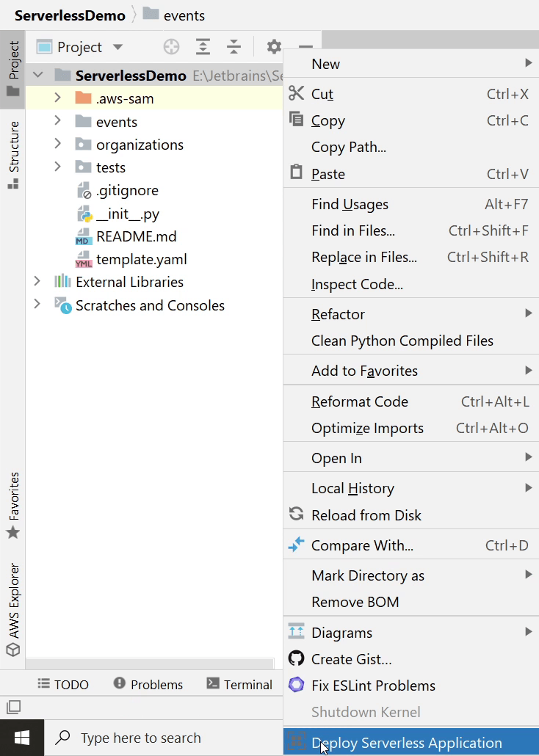
Task: Hide the Project panel with minimize icon
Action: 305,47
